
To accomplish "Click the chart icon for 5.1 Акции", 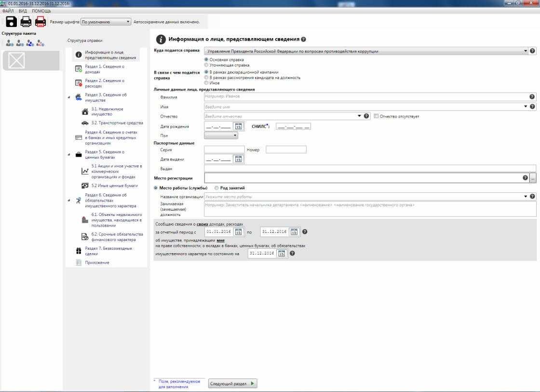I will 85,171.
